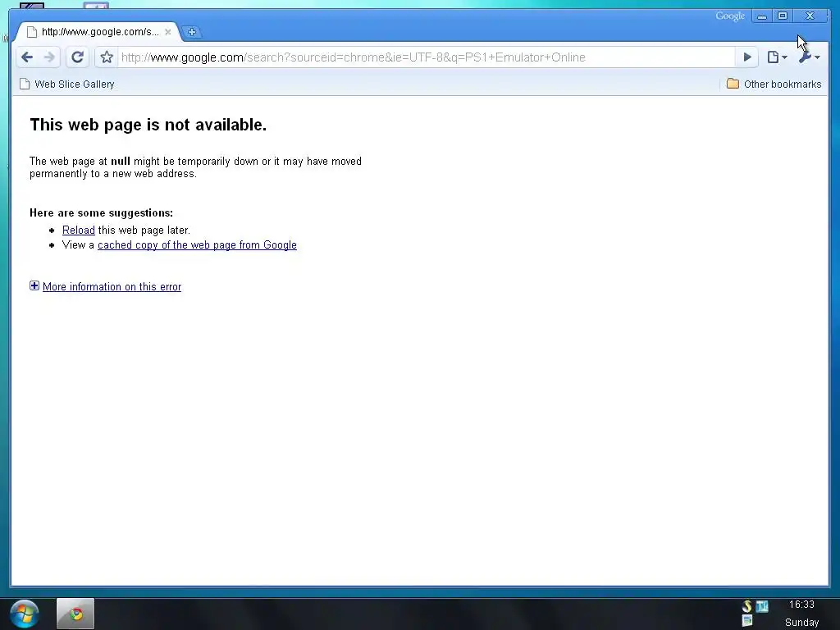Close the Chrome window
Screen dimensions: 840x630
coord(810,16)
